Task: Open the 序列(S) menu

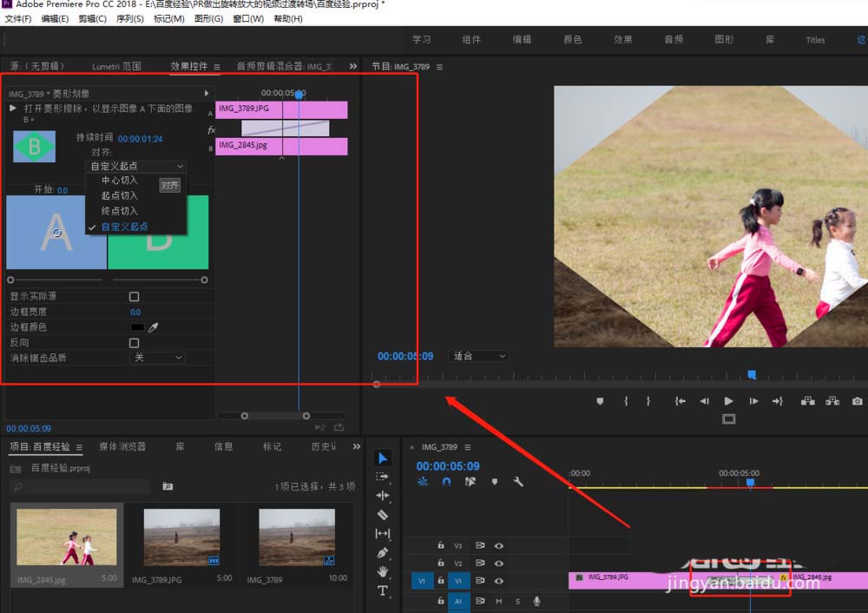Action: tap(129, 18)
